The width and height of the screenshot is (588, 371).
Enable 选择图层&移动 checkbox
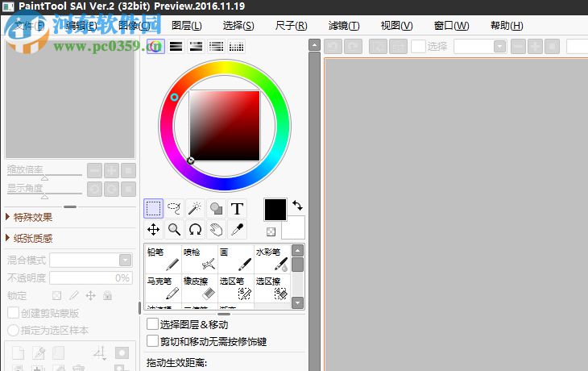(152, 324)
